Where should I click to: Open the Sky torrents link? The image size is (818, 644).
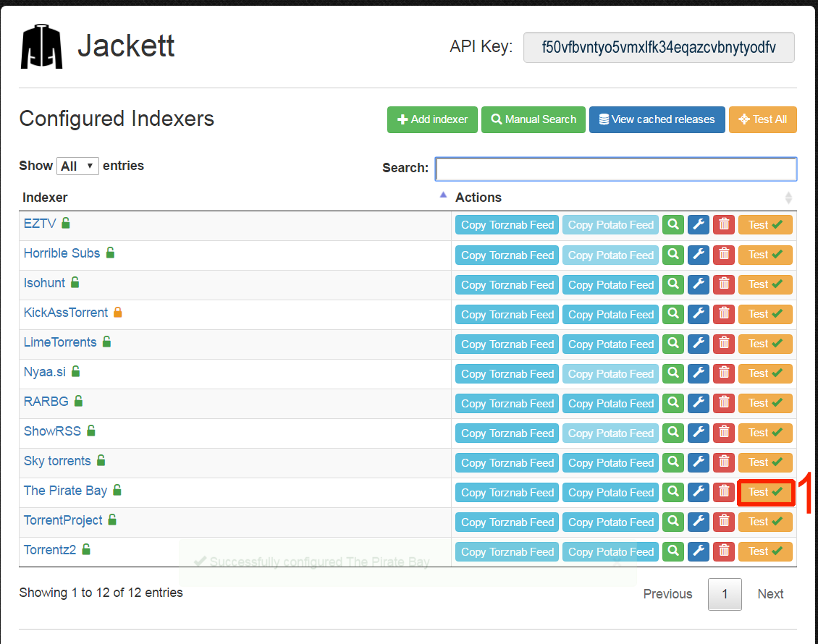(57, 461)
